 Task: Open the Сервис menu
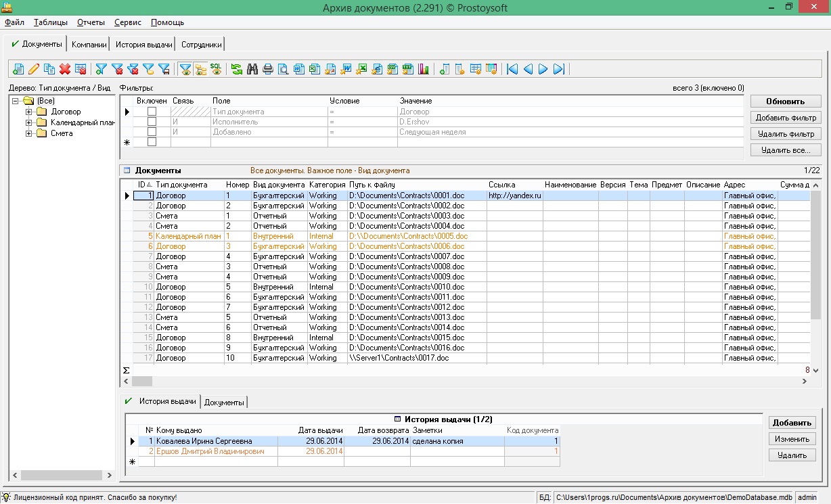pyautogui.click(x=128, y=22)
